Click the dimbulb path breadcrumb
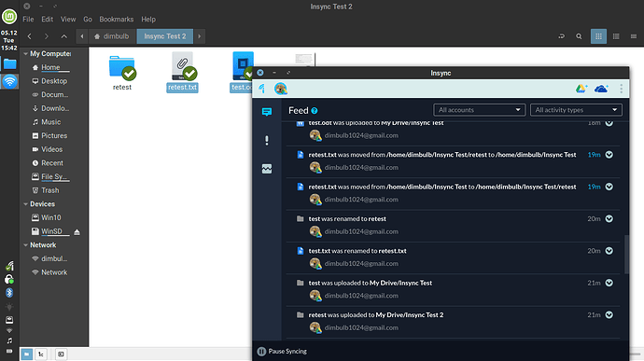644x361 pixels. [x=112, y=36]
